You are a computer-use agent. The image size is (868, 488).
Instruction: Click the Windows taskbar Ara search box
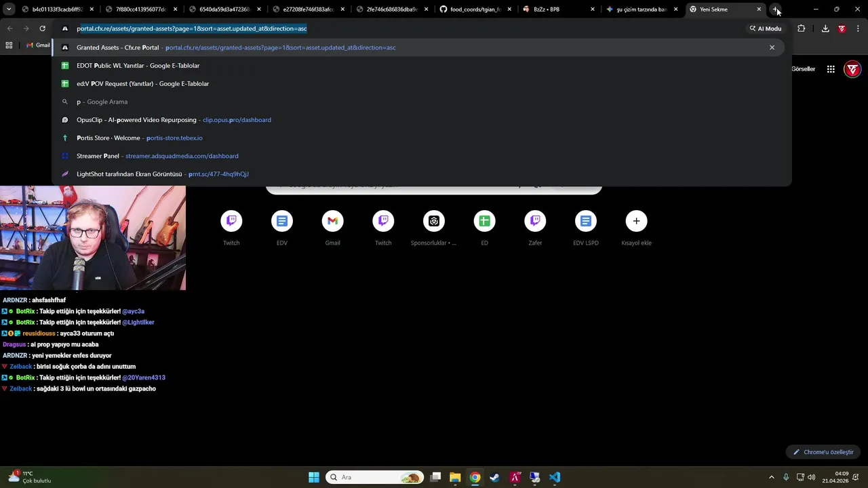click(x=374, y=477)
